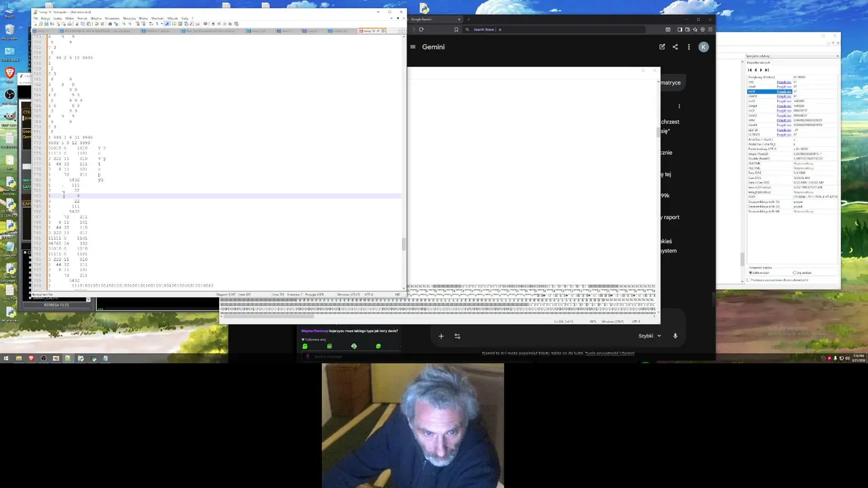Open the Plik menu in Notepad++

click(35, 18)
